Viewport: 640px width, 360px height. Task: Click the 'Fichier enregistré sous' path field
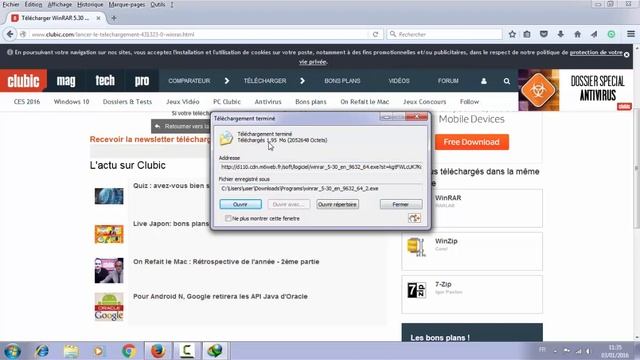[x=321, y=189]
